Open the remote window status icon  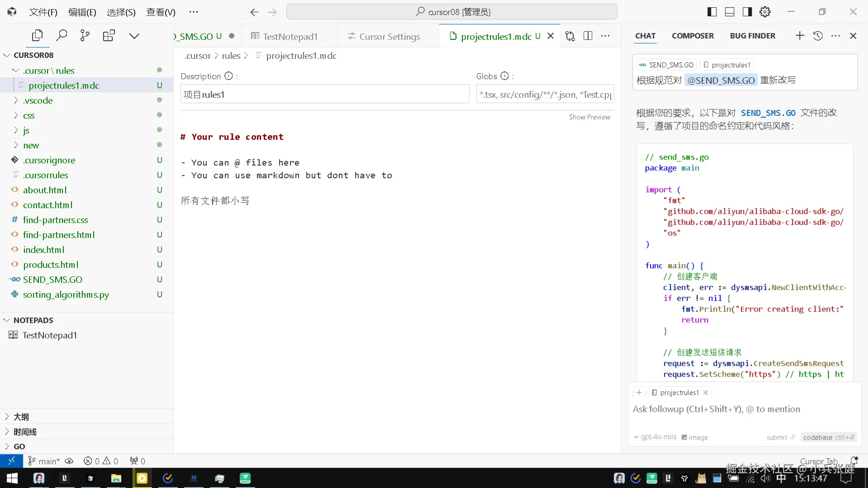(x=11, y=461)
